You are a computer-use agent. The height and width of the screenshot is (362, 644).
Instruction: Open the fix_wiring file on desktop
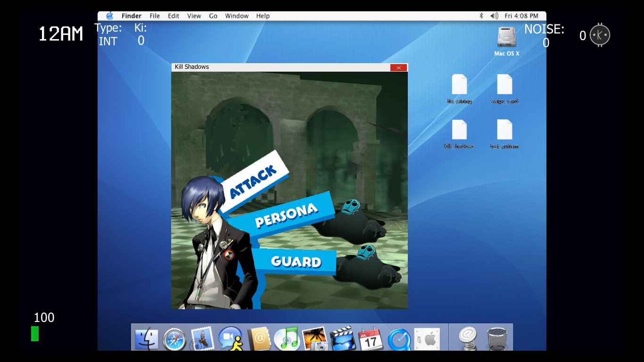click(459, 89)
